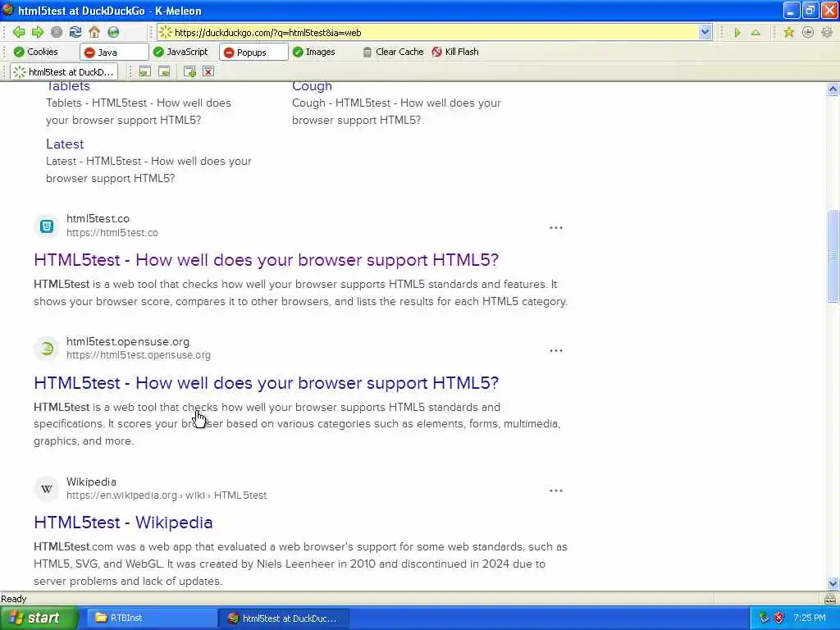This screenshot has width=840, height=630.
Task: Open the opensuse HTML5test result title
Action: tap(267, 383)
